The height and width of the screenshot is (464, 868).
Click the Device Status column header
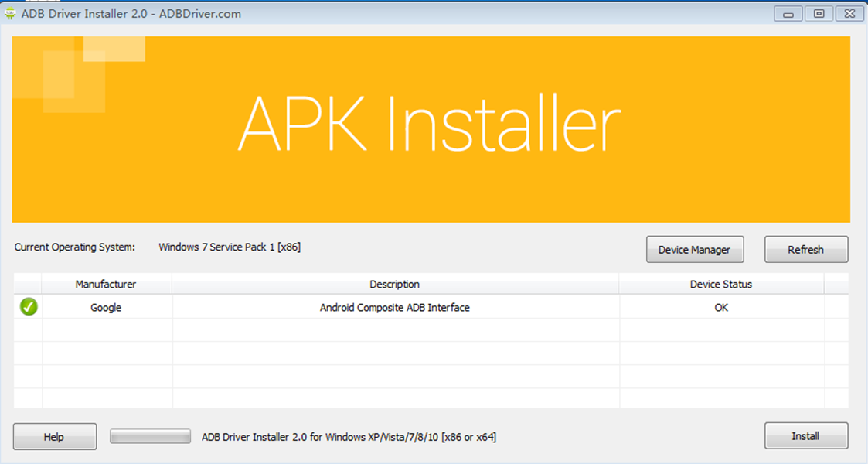pyautogui.click(x=720, y=284)
